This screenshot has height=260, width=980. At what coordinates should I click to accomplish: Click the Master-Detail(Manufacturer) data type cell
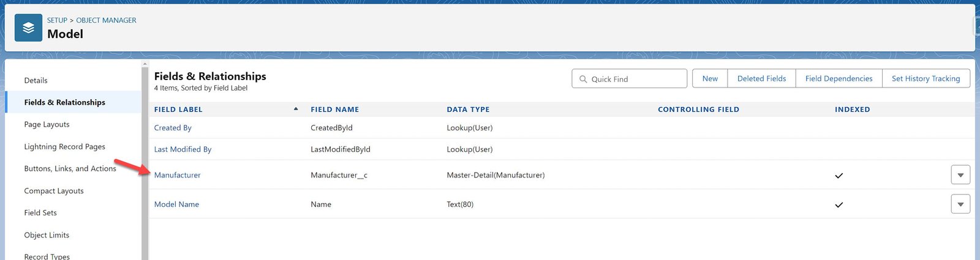(496, 175)
